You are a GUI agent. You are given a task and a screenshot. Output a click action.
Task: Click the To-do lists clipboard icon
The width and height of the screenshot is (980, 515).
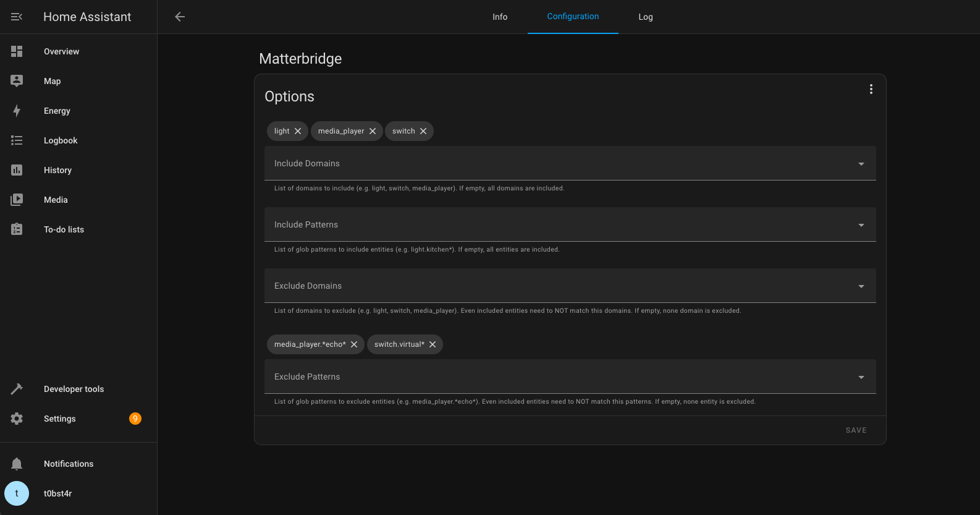tap(17, 229)
